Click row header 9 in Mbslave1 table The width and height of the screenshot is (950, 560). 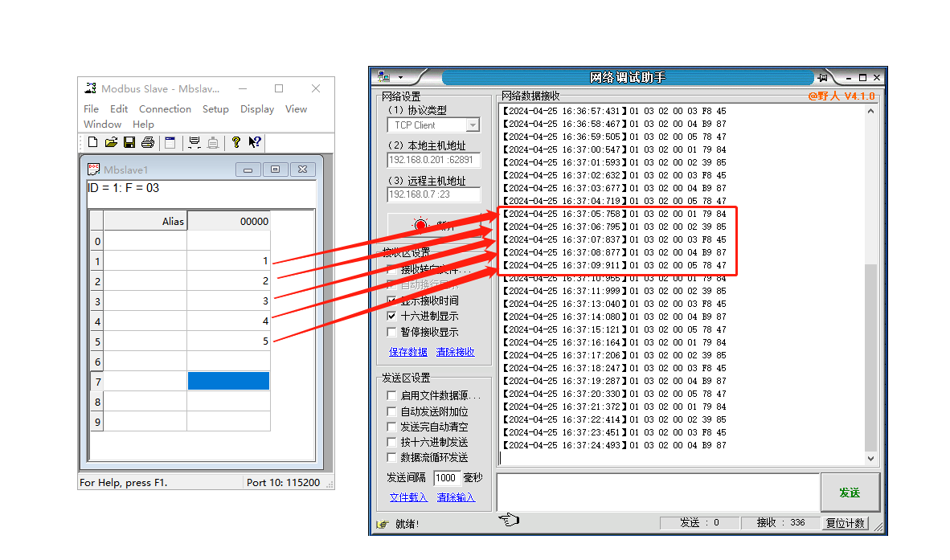tap(97, 421)
